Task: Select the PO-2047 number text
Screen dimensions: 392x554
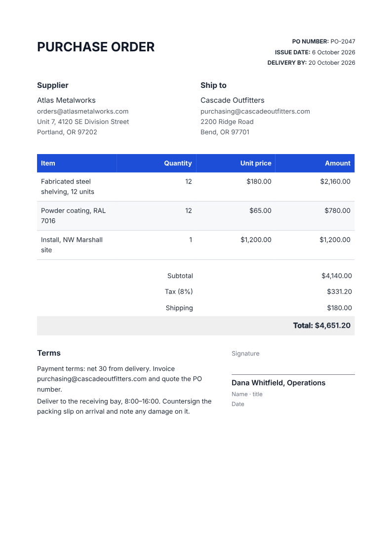Action: point(343,41)
